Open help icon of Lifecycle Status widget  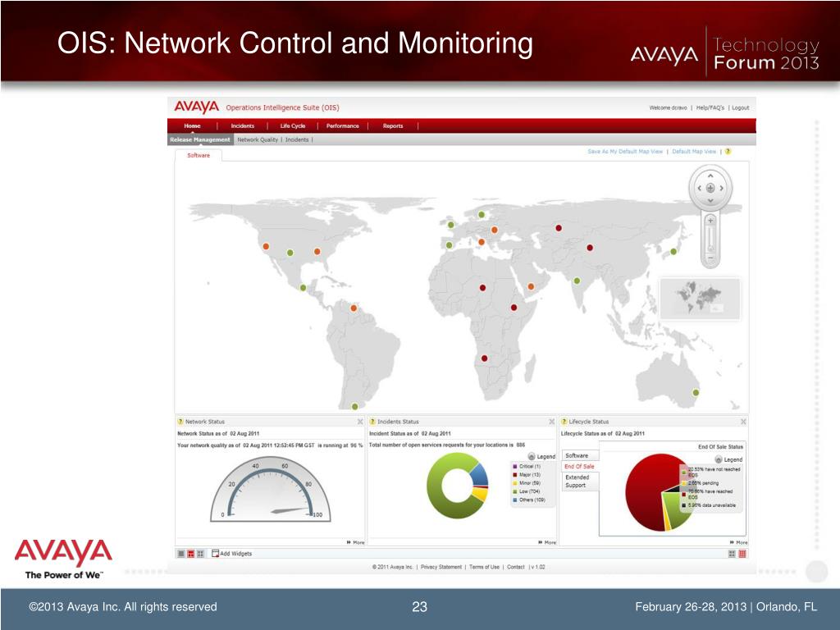point(564,422)
